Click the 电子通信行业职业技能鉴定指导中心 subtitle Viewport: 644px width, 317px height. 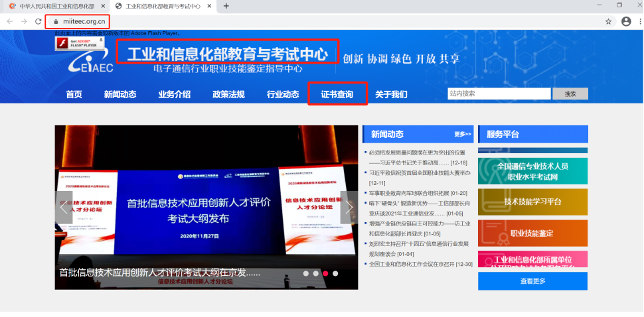(x=228, y=69)
